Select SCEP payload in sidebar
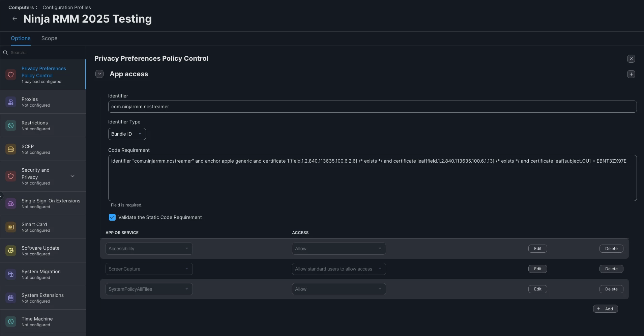 pyautogui.click(x=43, y=149)
